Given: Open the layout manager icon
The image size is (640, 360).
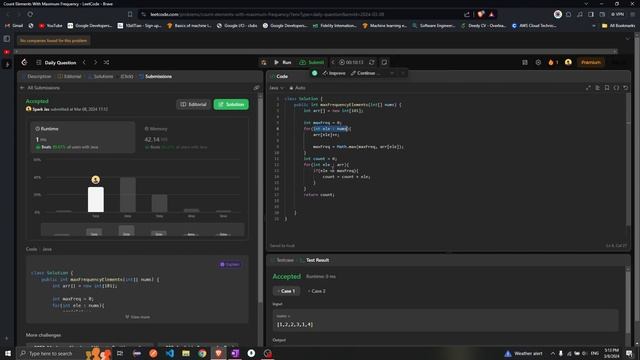Looking at the screenshot, I should [x=525, y=62].
